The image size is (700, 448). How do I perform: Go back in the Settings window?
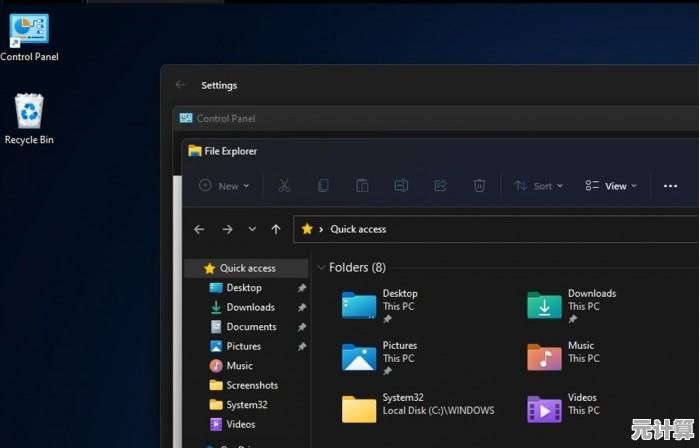[180, 85]
